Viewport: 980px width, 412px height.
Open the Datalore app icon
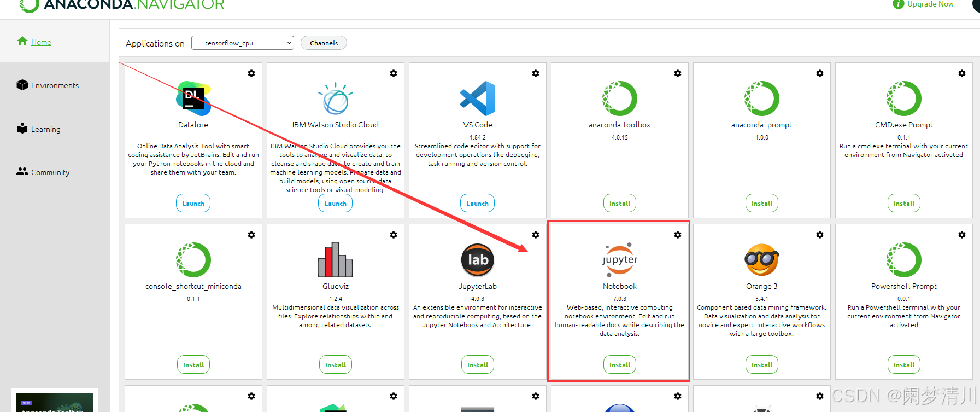193,98
